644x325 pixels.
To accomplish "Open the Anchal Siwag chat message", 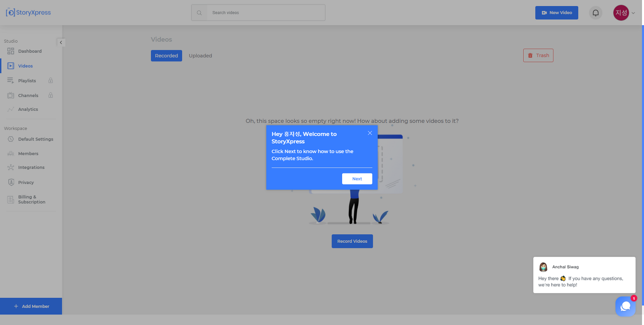I will click(x=584, y=275).
